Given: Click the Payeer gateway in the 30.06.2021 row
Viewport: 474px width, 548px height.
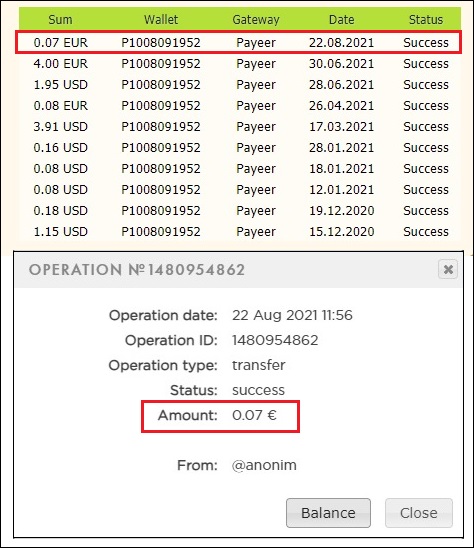Looking at the screenshot, I should click(x=256, y=64).
